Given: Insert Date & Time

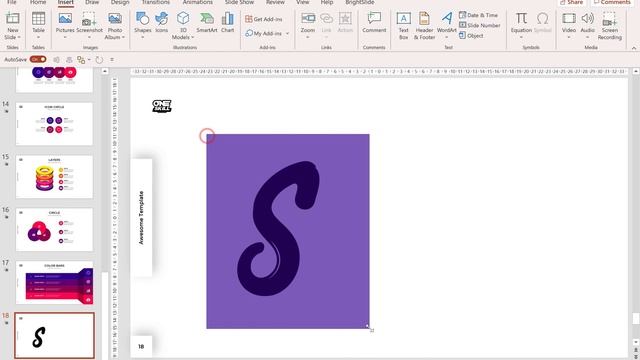Looking at the screenshot, I should (478, 15).
